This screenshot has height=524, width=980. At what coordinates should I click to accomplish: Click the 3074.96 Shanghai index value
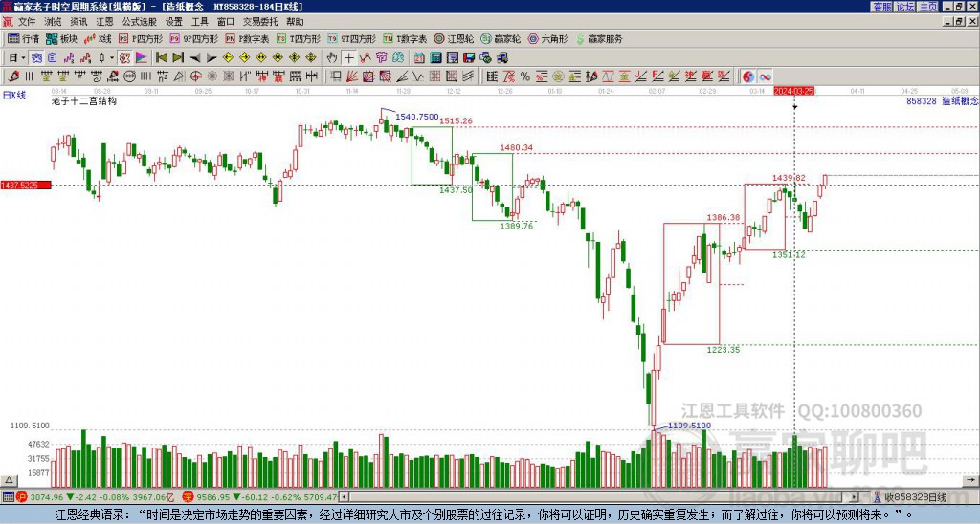[47, 497]
